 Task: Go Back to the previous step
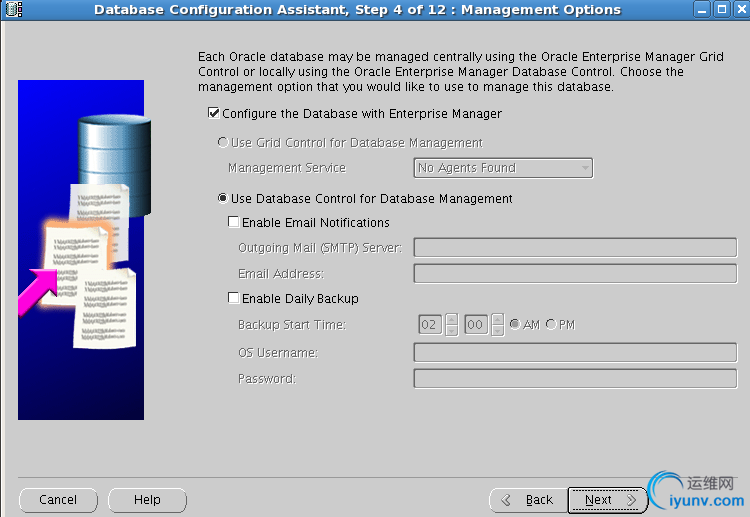pos(529,500)
